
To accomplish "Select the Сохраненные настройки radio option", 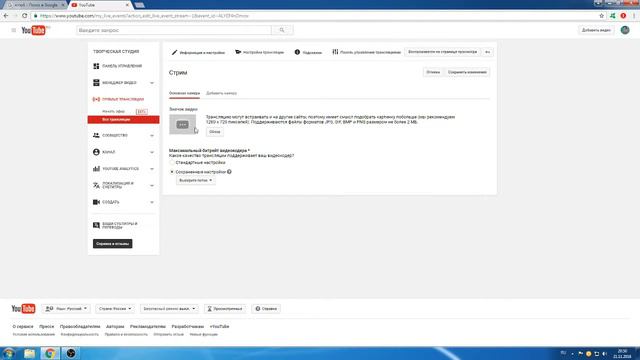I will tap(172, 172).
